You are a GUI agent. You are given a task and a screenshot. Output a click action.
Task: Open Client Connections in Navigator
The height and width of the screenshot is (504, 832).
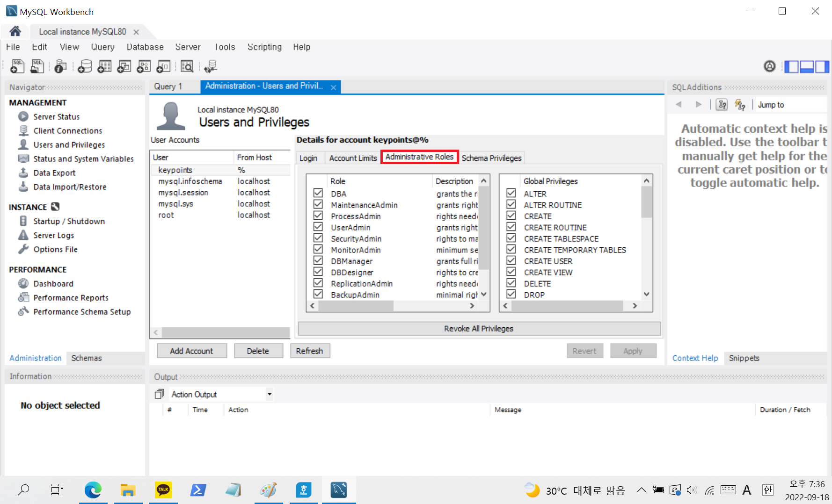(67, 130)
